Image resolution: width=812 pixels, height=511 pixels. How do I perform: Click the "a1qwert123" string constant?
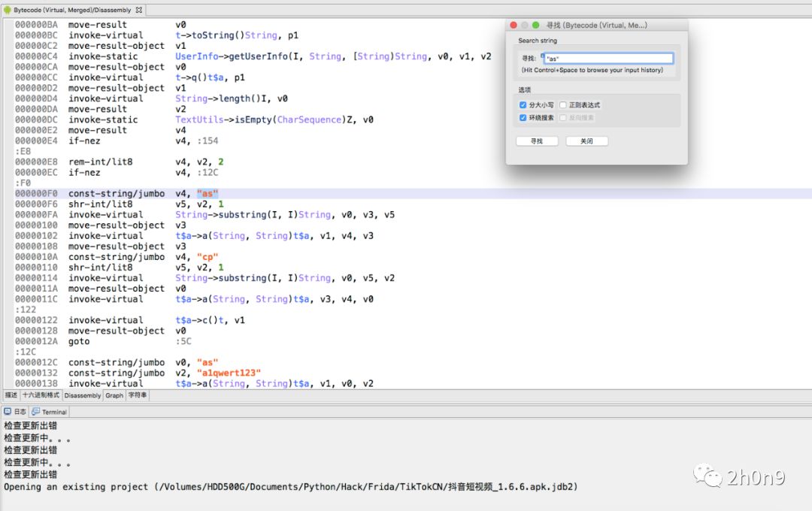229,373
